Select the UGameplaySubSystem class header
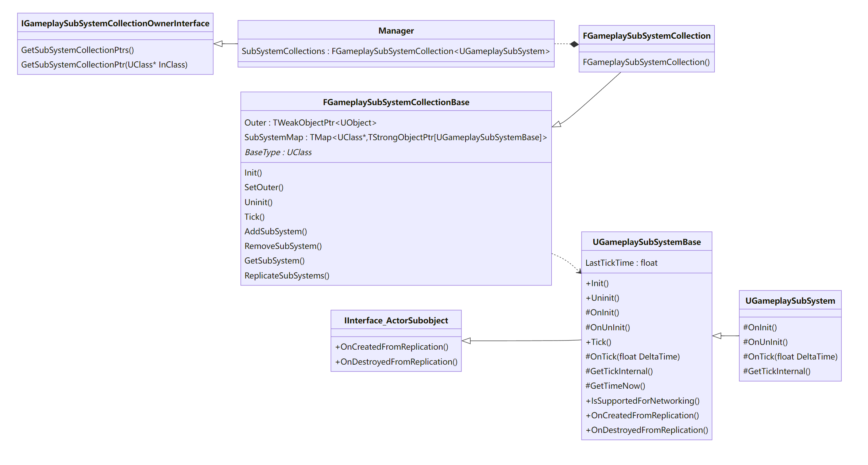The height and width of the screenshot is (465, 868). tap(790, 301)
